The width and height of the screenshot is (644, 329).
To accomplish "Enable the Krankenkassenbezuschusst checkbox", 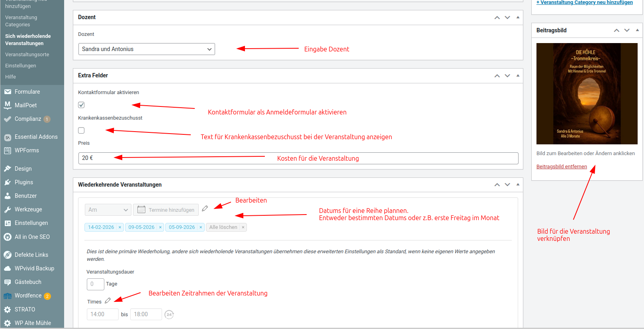I will pyautogui.click(x=81, y=130).
